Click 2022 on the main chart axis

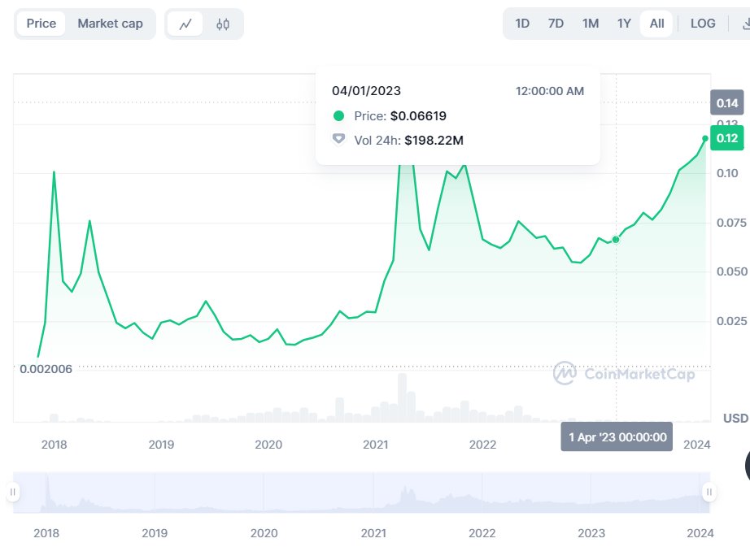[x=482, y=445]
